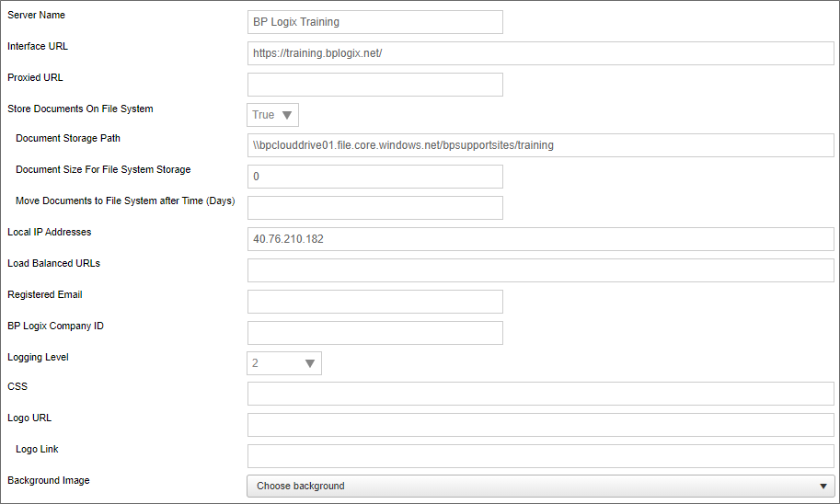
Task: Click the Document Size For File System Storage field
Action: click(374, 177)
